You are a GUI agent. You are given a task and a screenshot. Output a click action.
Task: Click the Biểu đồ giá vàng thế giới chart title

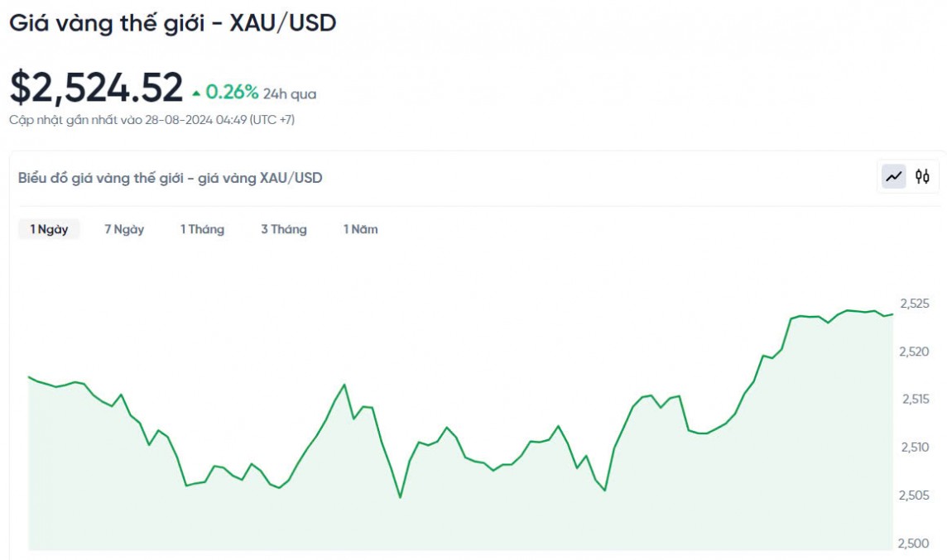pyautogui.click(x=171, y=177)
